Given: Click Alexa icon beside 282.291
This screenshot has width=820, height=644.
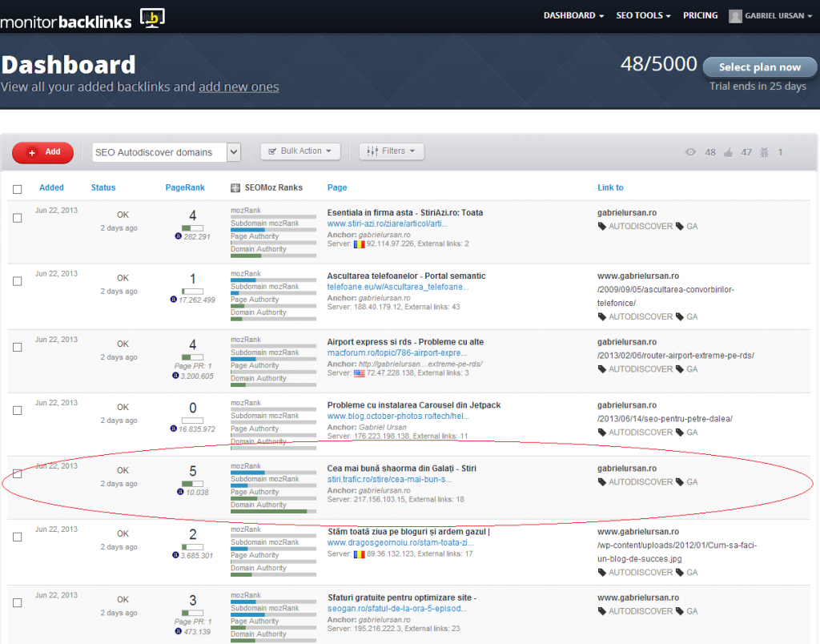Looking at the screenshot, I should 179,236.
